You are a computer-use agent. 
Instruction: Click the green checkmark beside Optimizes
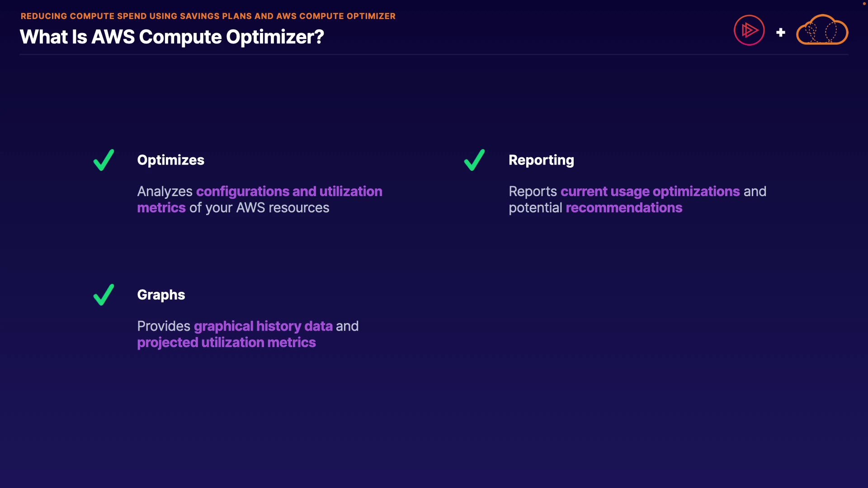coord(104,160)
